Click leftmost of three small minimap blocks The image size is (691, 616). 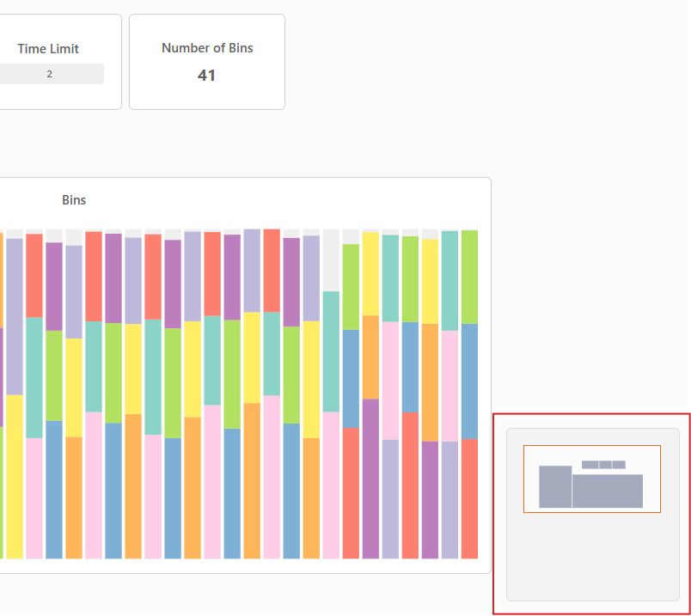[x=590, y=465]
